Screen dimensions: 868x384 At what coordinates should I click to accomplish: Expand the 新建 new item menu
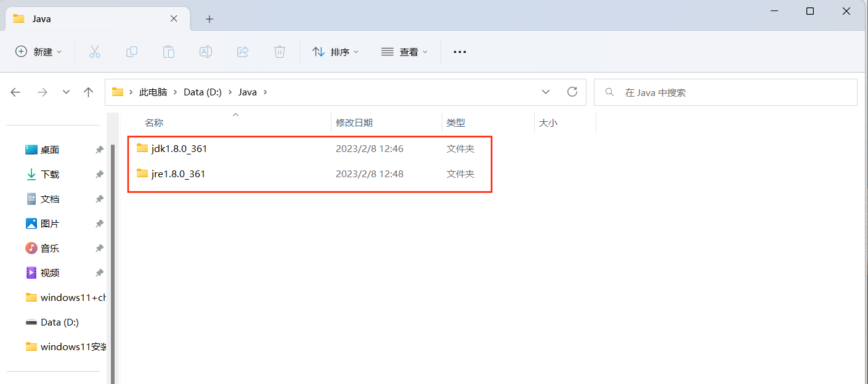[39, 52]
